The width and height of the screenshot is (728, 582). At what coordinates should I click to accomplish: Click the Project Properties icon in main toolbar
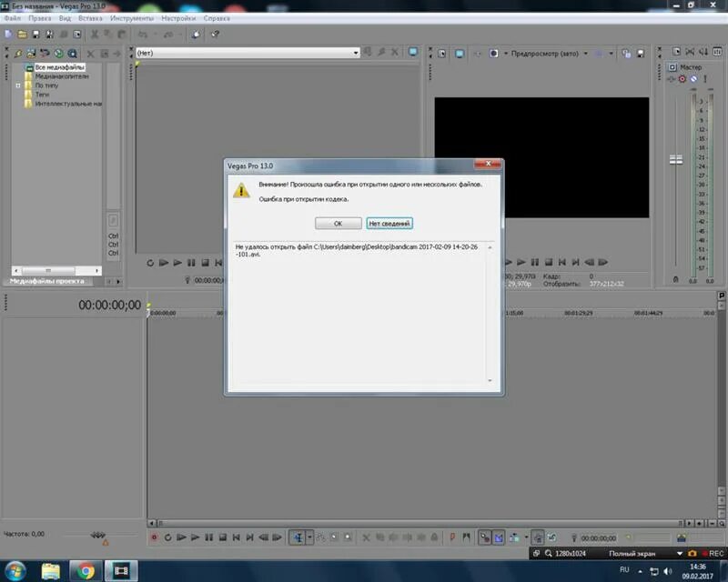click(x=77, y=35)
